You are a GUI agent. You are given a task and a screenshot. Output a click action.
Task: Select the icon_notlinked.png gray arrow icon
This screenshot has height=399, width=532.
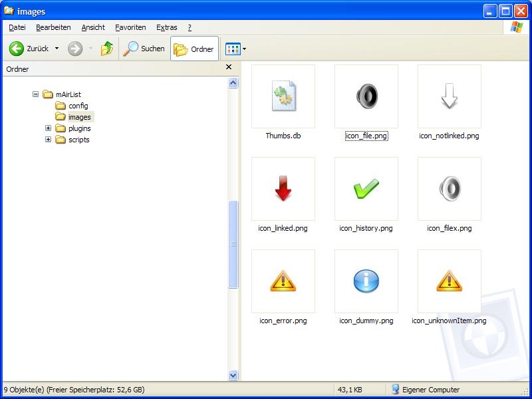(x=449, y=96)
